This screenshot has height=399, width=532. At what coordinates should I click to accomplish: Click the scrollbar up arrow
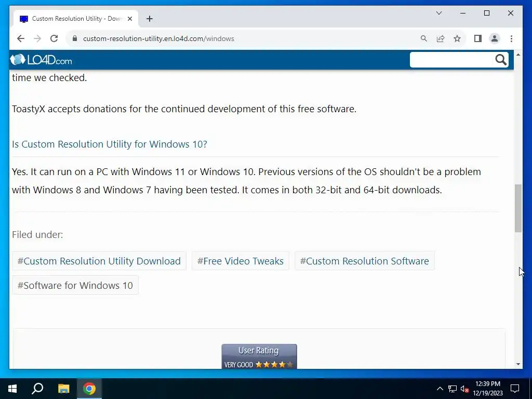pyautogui.click(x=518, y=54)
